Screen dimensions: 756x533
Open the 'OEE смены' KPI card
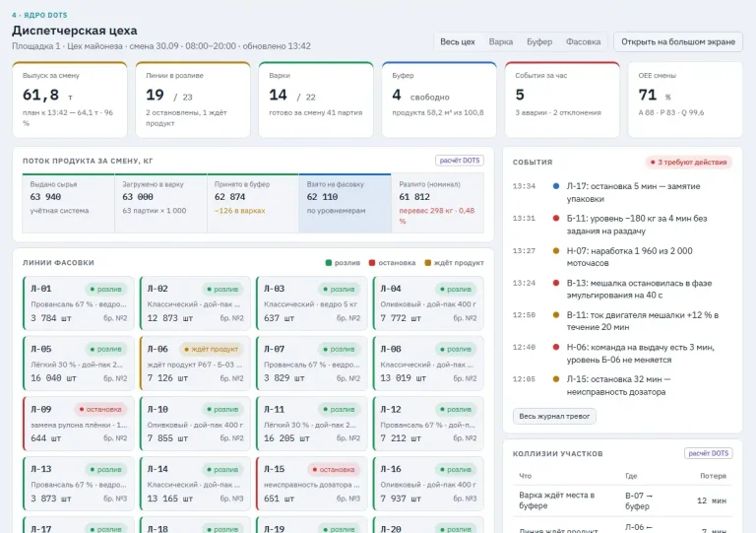685,100
